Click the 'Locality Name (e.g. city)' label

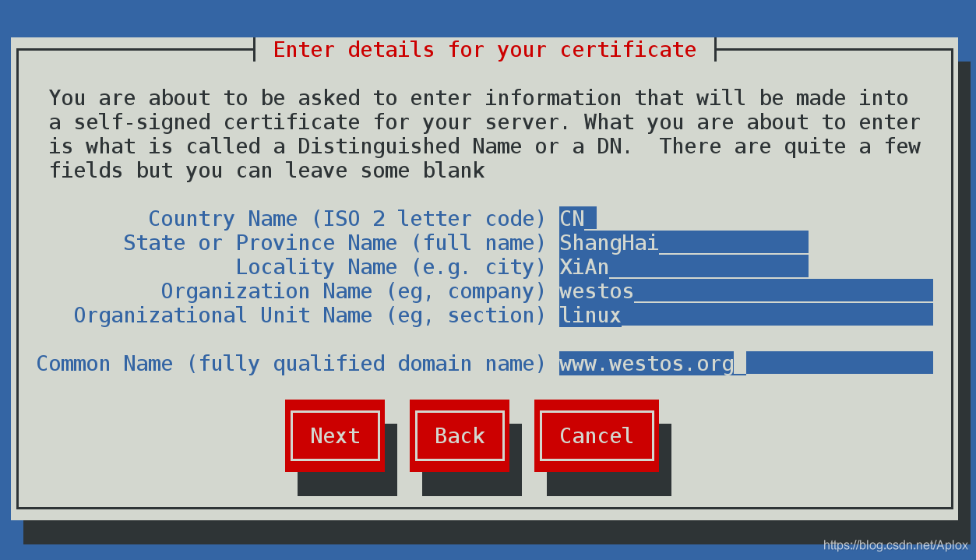coord(391,267)
